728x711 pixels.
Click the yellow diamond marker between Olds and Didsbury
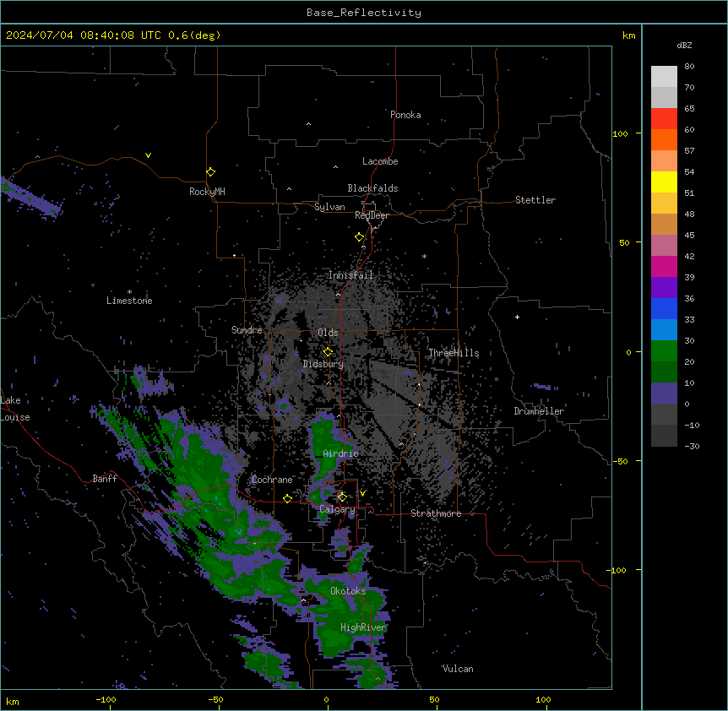tap(329, 352)
